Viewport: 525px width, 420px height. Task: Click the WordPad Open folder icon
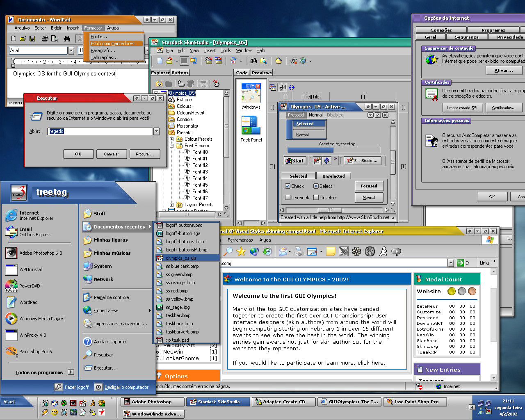point(23,39)
